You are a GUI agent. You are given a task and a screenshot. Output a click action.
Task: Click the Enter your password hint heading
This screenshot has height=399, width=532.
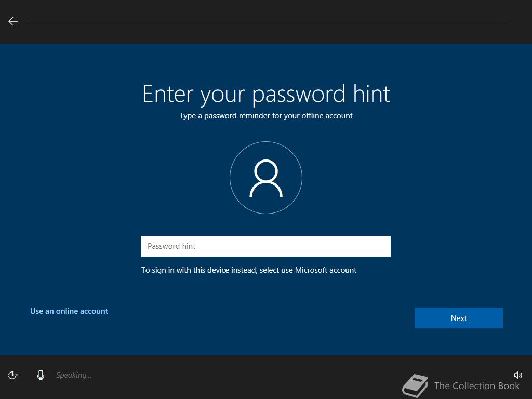267,95
